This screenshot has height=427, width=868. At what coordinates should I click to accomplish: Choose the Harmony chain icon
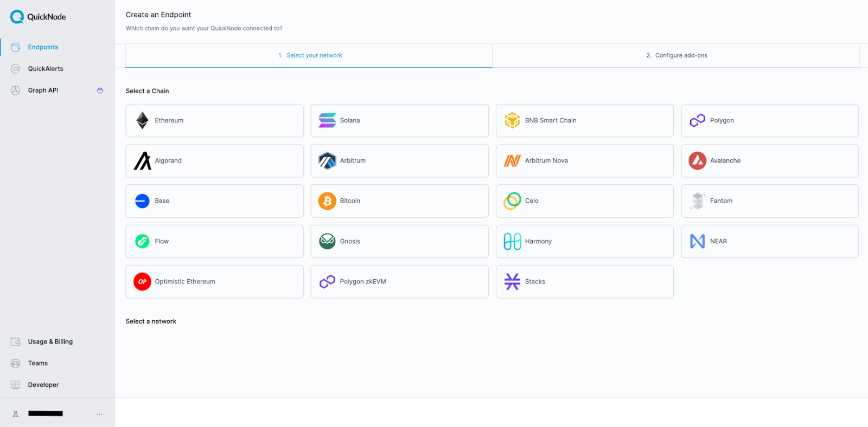tap(512, 241)
